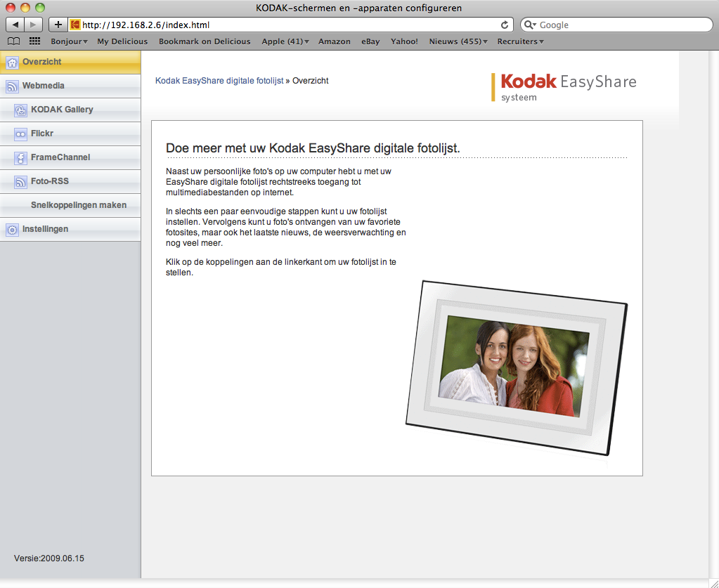719x588 pixels.
Task: Open the Nieuws (455) dropdown
Action: (x=458, y=41)
